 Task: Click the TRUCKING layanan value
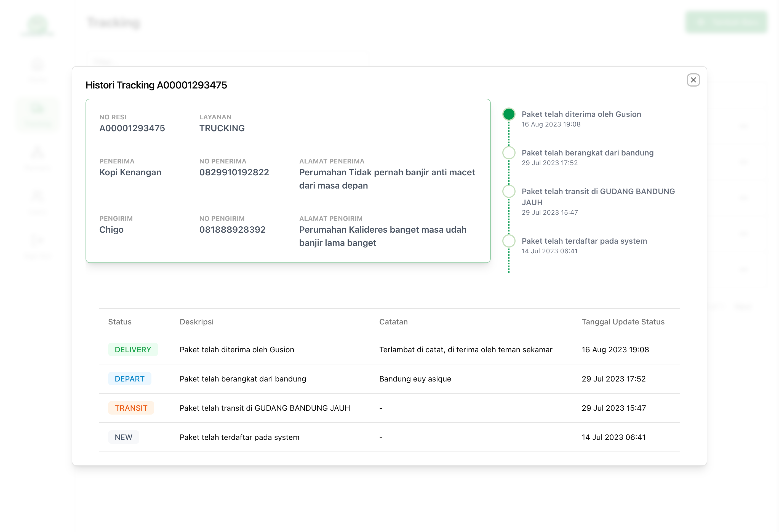tap(222, 128)
